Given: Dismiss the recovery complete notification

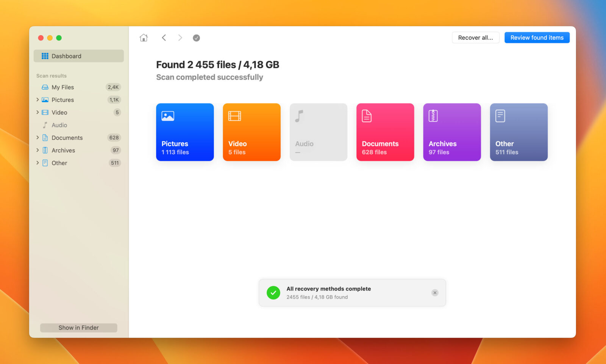Looking at the screenshot, I should [x=434, y=292].
